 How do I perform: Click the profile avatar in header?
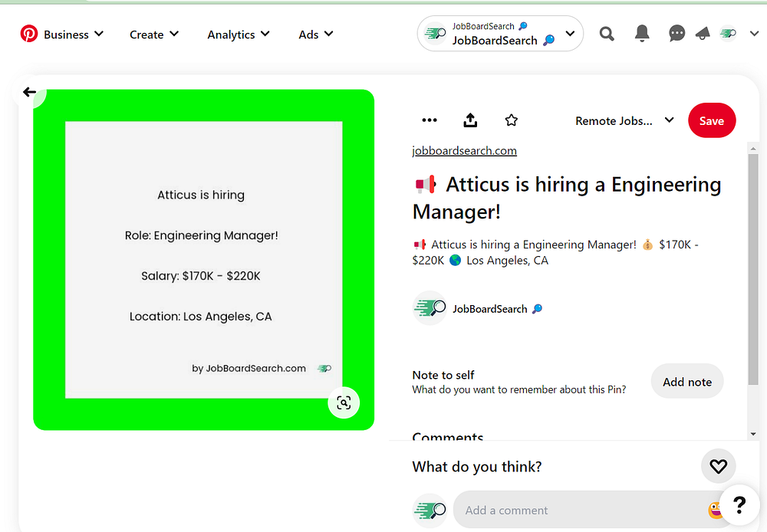pos(728,33)
